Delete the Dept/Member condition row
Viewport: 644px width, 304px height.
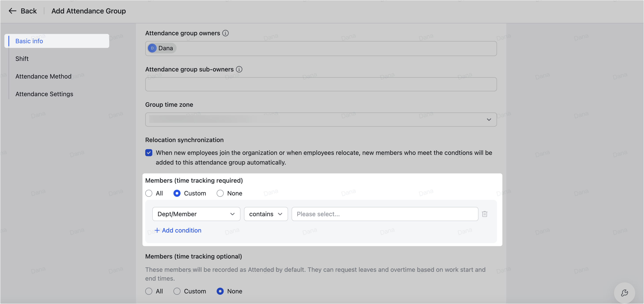pyautogui.click(x=485, y=214)
